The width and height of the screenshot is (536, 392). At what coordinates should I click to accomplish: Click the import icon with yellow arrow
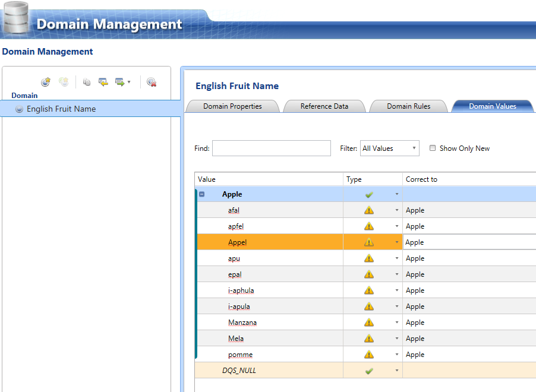(103, 82)
